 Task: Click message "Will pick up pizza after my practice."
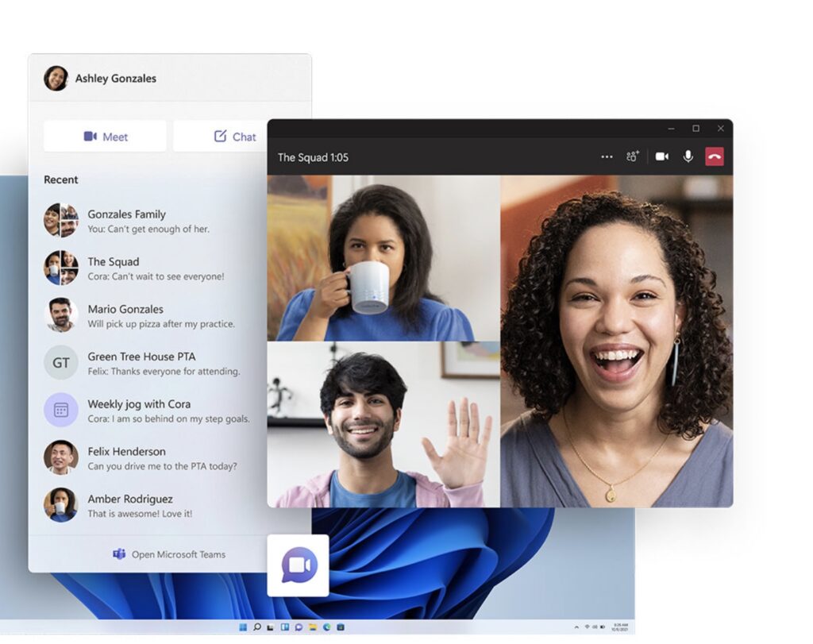160,324
